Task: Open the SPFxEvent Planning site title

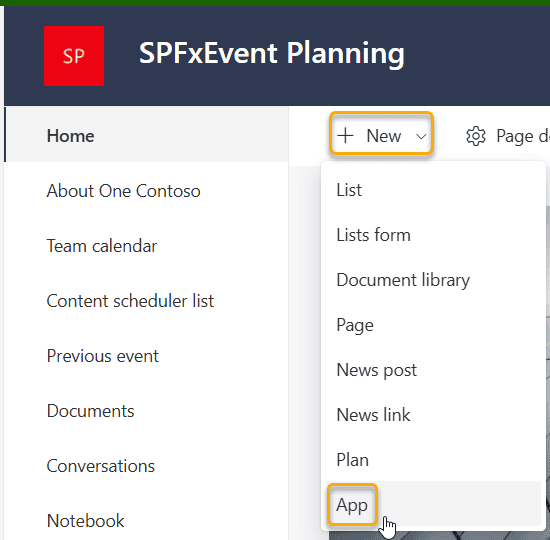Action: tap(271, 53)
